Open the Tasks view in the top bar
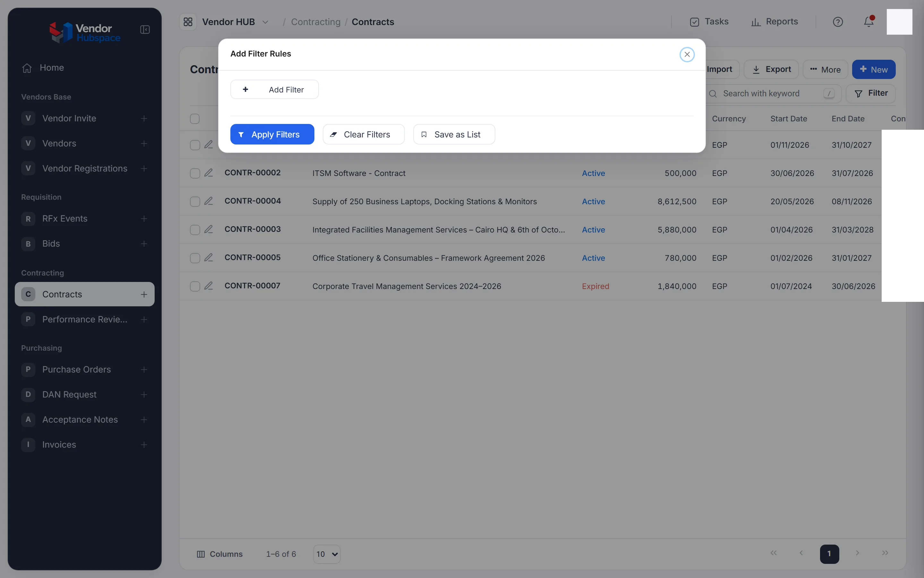This screenshot has height=578, width=924. (x=709, y=22)
